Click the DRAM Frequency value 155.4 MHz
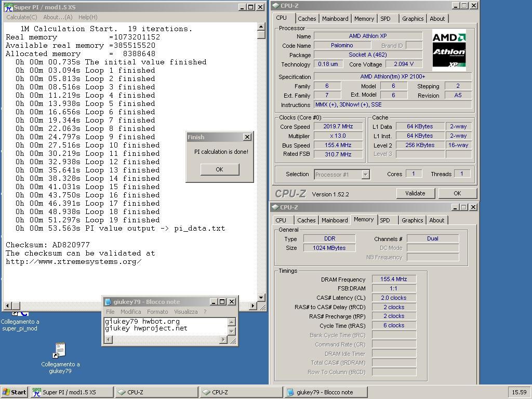 [394, 279]
